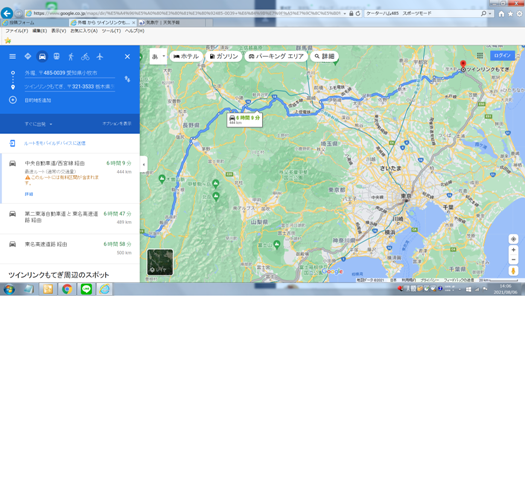Click the browser forward arrow button
Viewport: 525px width, 480px height.
coord(18,13)
